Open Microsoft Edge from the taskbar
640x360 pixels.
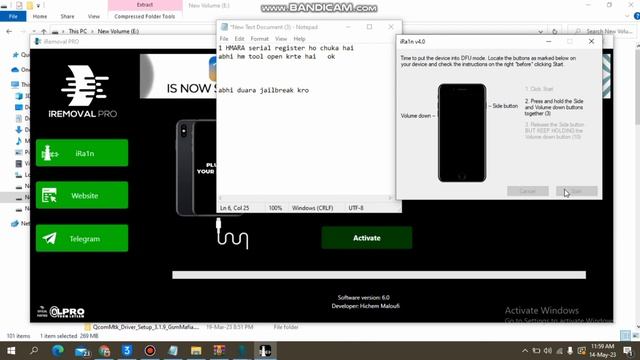pyautogui.click(x=58, y=351)
